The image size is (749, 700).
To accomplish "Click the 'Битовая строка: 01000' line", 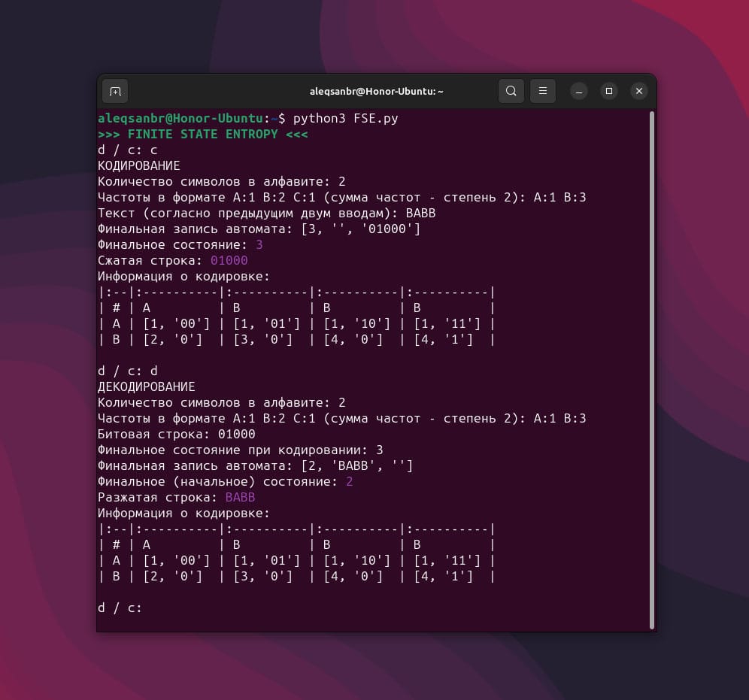I will 177,434.
